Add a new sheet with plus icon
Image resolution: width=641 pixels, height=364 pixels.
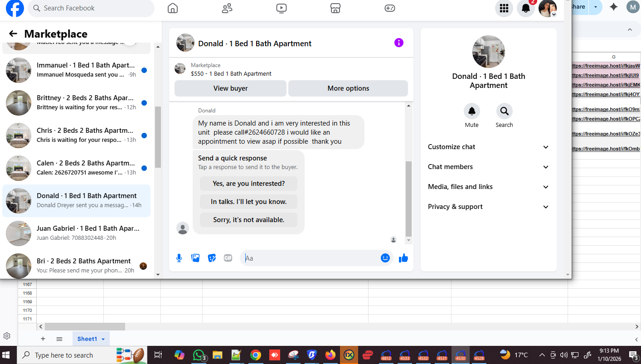pyautogui.click(x=43, y=339)
